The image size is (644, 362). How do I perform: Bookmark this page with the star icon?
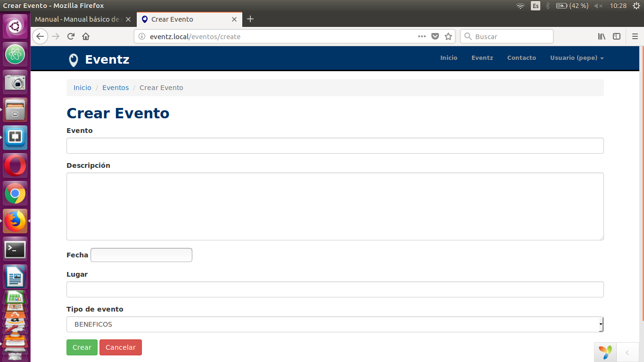[448, 36]
